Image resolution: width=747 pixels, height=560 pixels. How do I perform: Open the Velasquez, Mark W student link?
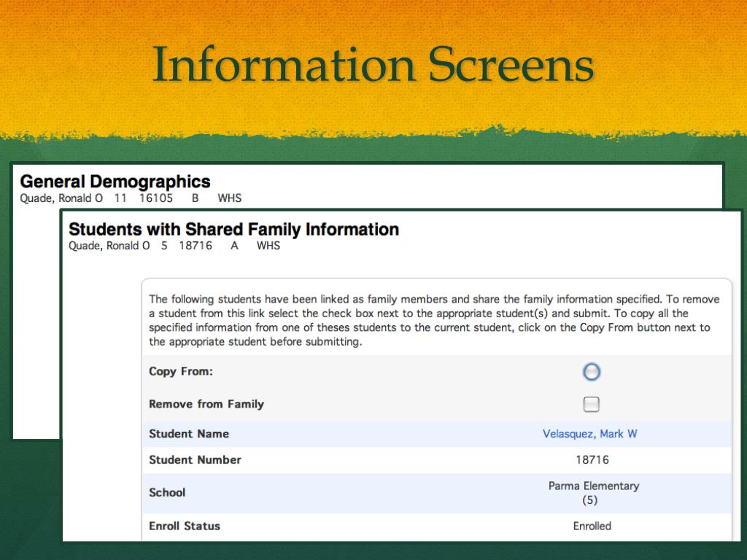pos(589,434)
